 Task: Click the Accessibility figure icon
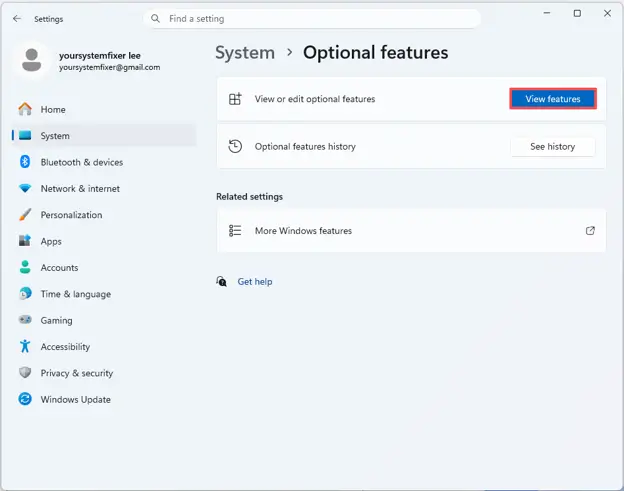point(25,346)
